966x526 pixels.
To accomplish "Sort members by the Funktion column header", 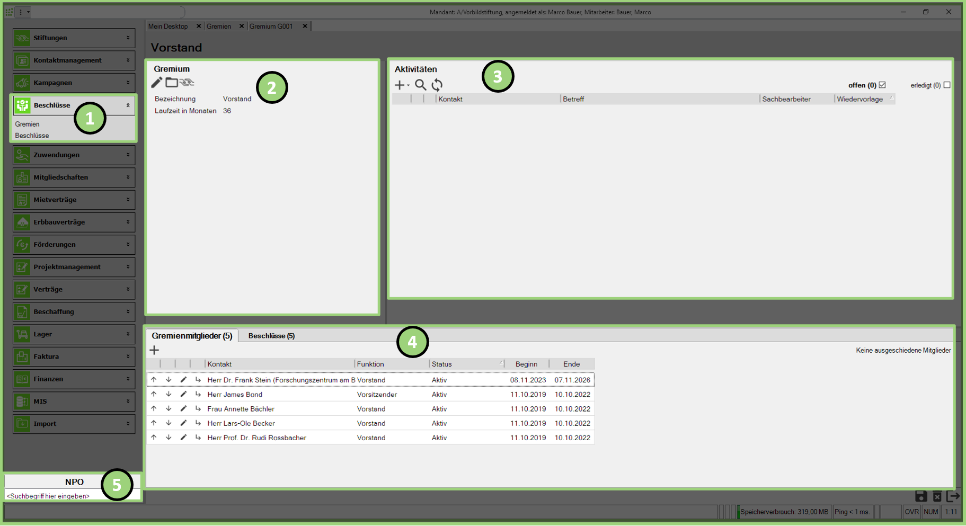I will 392,364.
